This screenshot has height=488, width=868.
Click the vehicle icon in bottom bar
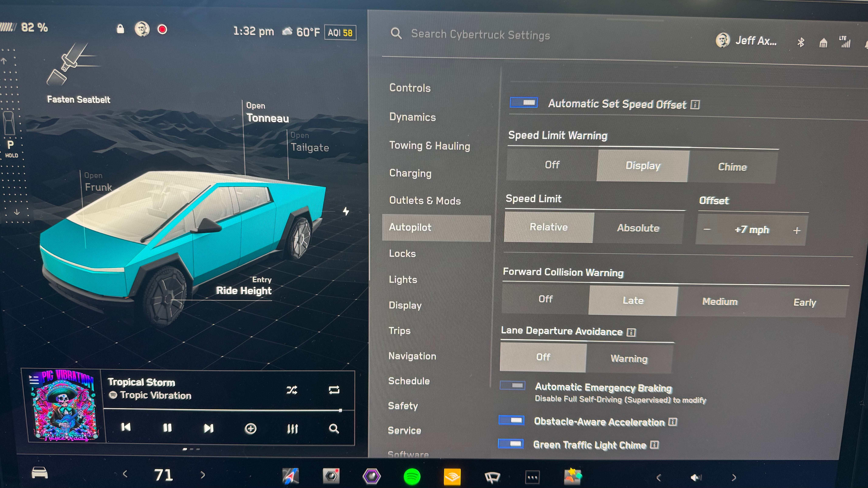tap(40, 473)
